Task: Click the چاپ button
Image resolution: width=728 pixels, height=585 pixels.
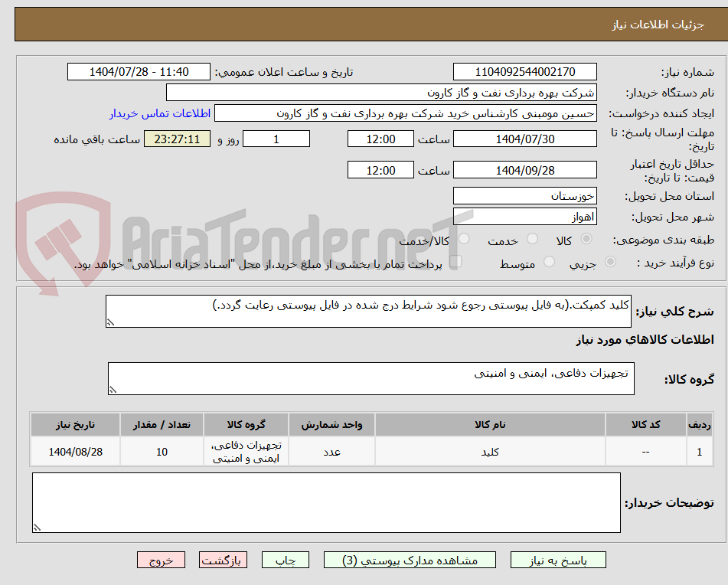Action: [285, 560]
